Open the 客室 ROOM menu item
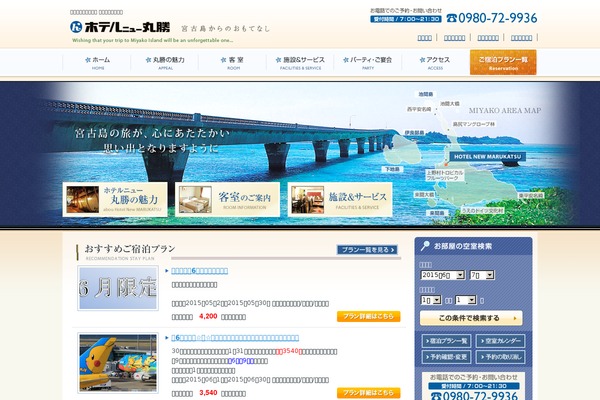 tap(233, 63)
